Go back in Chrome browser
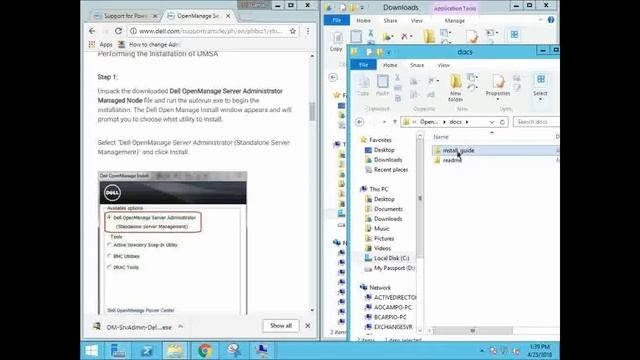Viewport: 640px width, 360px height. click(x=92, y=31)
